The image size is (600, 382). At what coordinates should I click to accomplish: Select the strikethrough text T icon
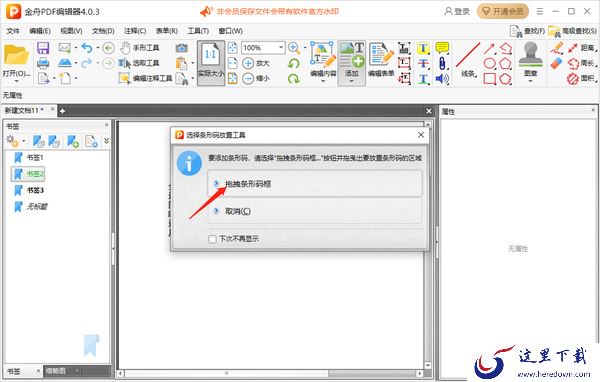[423, 64]
